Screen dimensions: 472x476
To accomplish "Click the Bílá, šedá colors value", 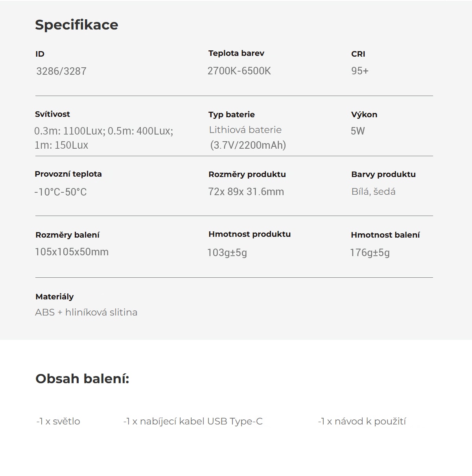I will [x=374, y=192].
